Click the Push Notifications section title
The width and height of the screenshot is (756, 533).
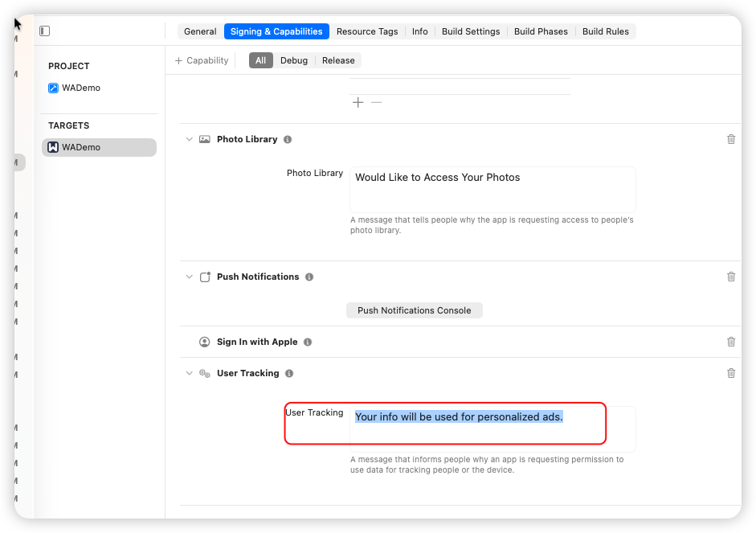(x=257, y=277)
